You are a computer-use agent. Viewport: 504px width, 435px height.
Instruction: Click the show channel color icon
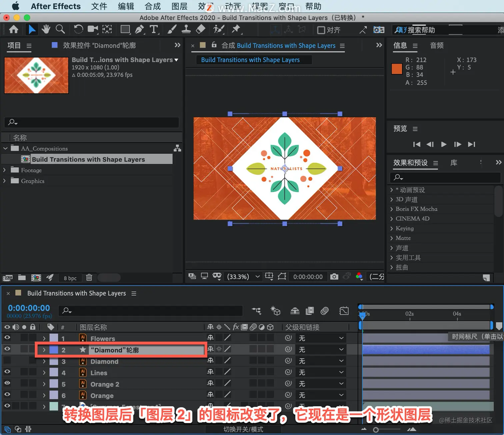coord(359,276)
